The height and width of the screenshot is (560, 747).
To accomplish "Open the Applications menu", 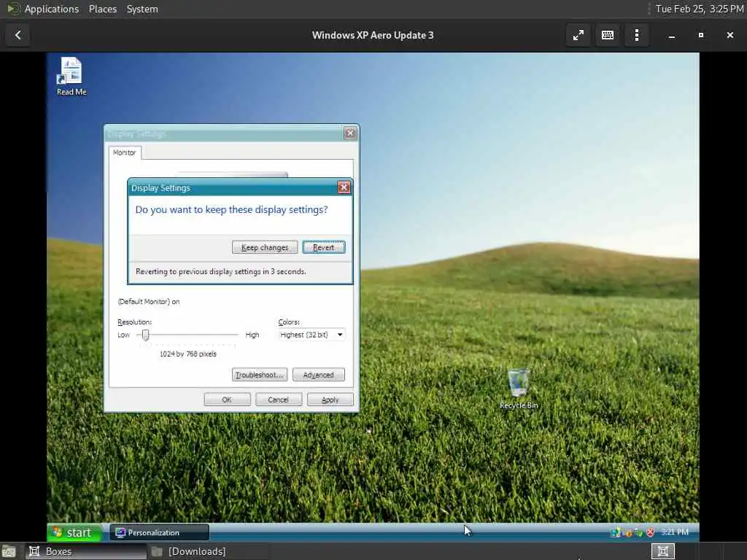I will pyautogui.click(x=52, y=9).
